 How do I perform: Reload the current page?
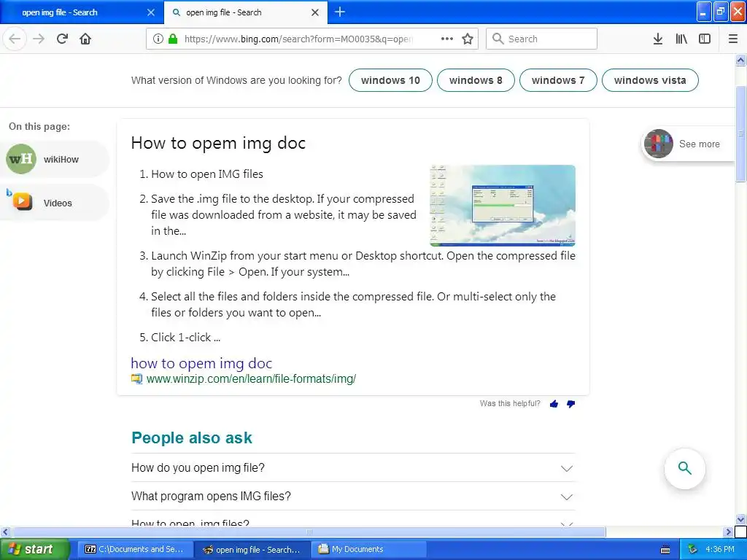click(x=62, y=39)
